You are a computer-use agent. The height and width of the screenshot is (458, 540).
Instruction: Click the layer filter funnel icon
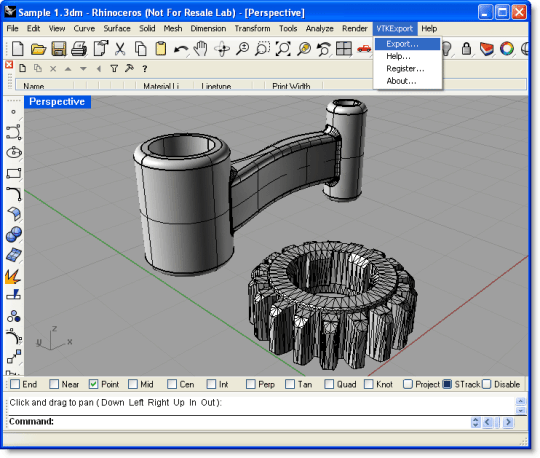coord(114,69)
